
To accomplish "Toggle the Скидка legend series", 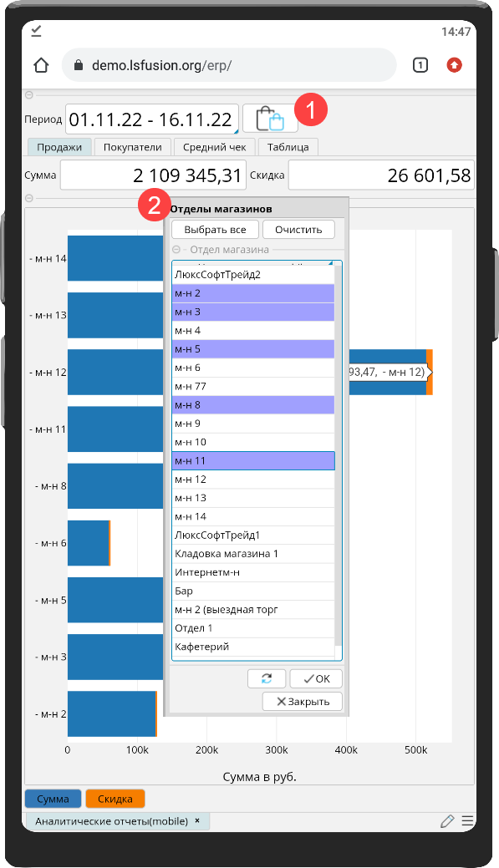I will coord(115,799).
